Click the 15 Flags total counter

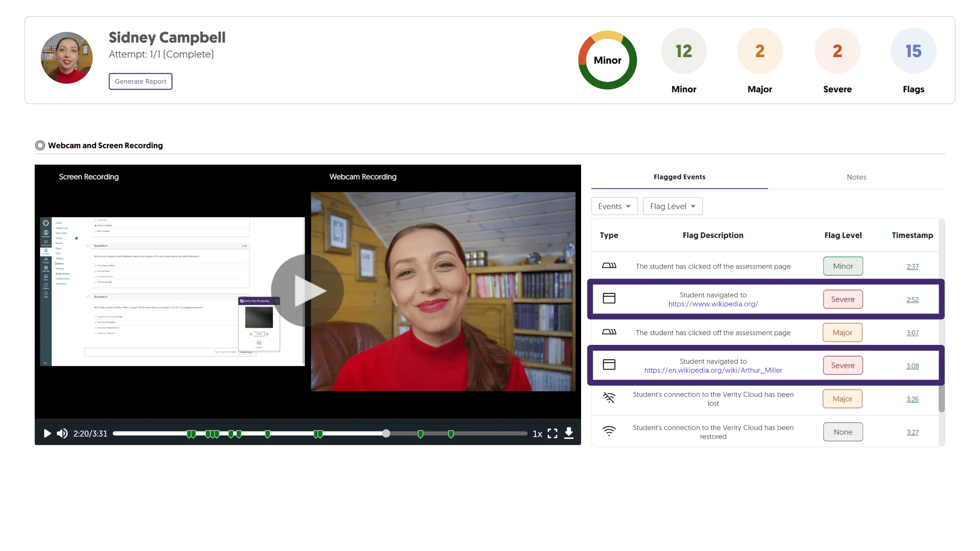[x=913, y=51]
